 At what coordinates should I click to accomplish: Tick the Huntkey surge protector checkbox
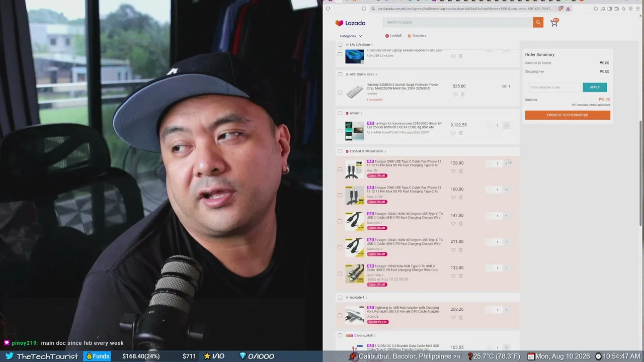(340, 93)
